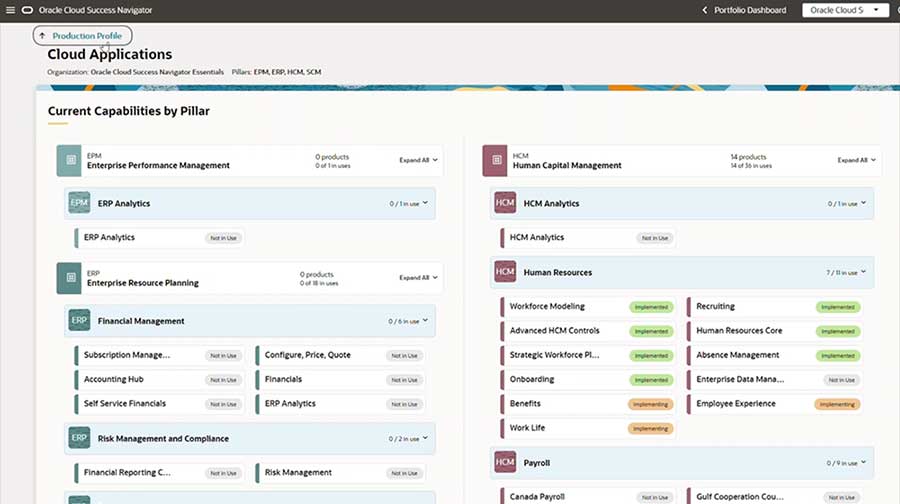Viewport: 900px width, 504px height.
Task: Click the up arrow in Production Profile button
Action: (x=42, y=36)
